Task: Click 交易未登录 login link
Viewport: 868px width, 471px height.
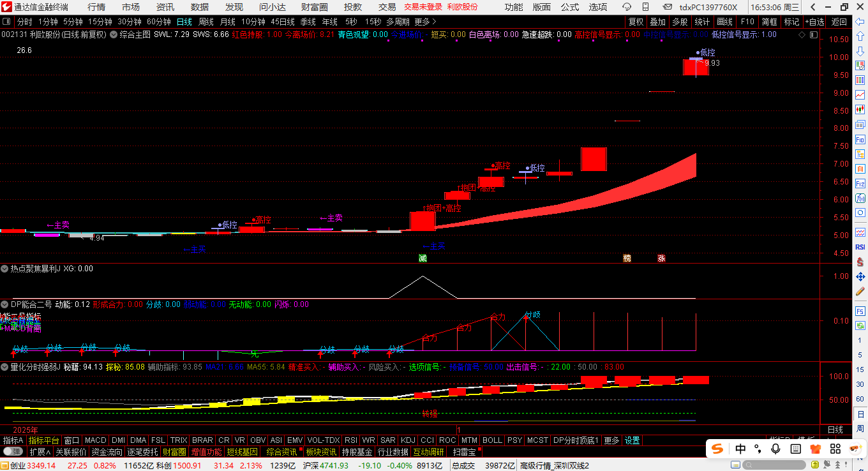Action: pos(423,7)
